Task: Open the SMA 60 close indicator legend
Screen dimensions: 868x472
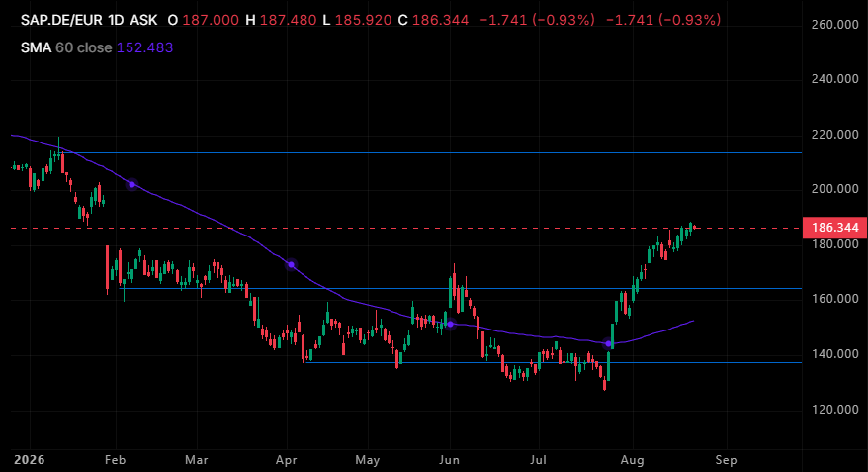Action: coord(66,47)
